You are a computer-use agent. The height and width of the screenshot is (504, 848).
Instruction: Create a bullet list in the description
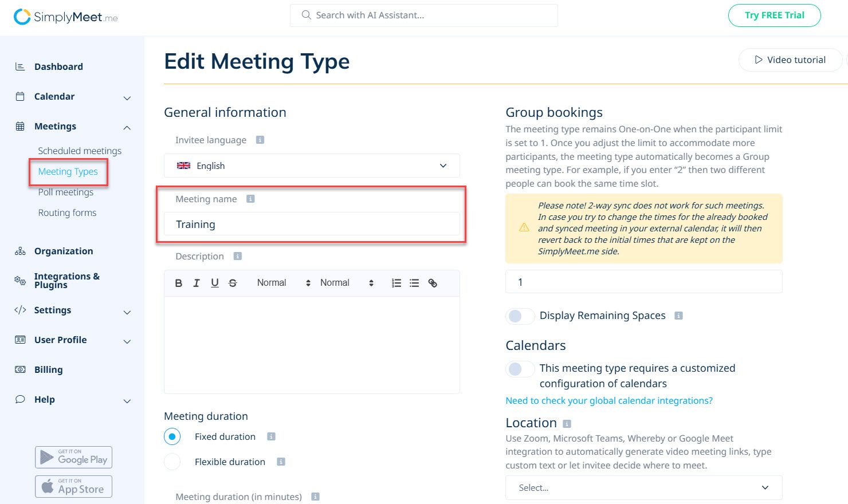414,282
